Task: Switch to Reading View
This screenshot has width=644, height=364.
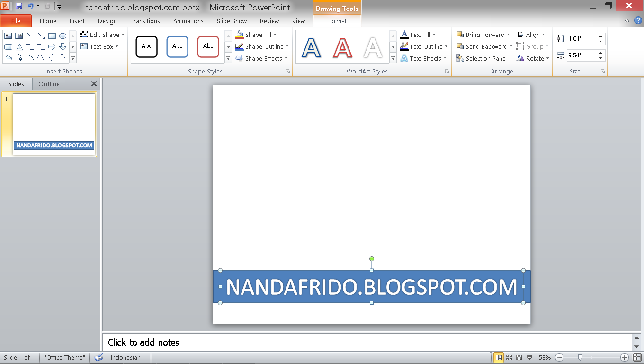Action: click(x=519, y=357)
